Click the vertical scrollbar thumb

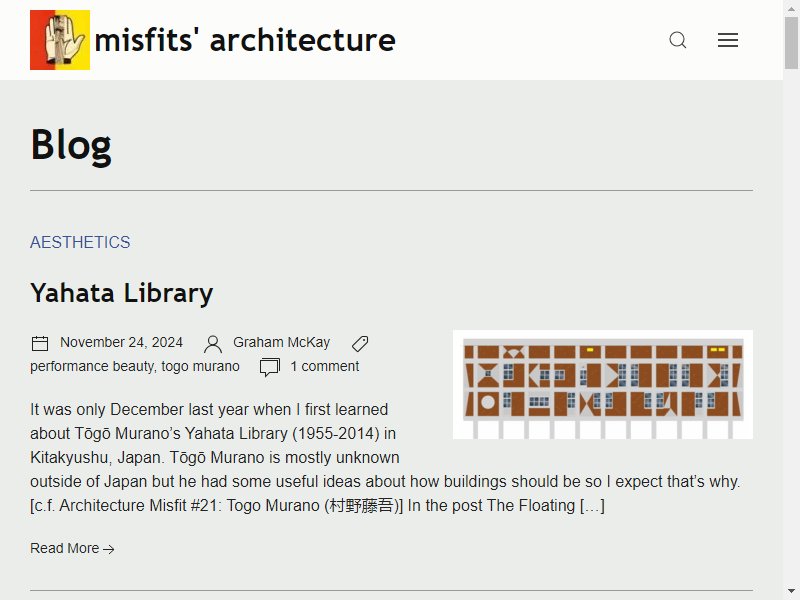[791, 43]
